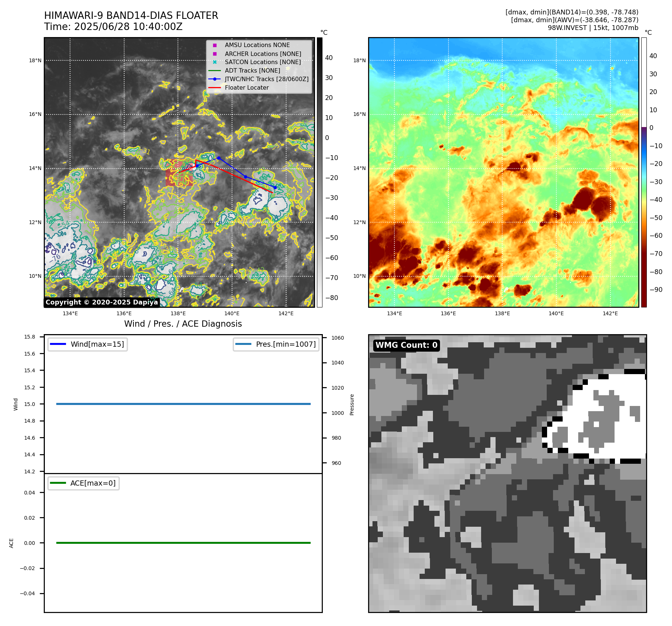Click the red Floater Locater legend line
Screen dimensions: 672x626
point(215,87)
